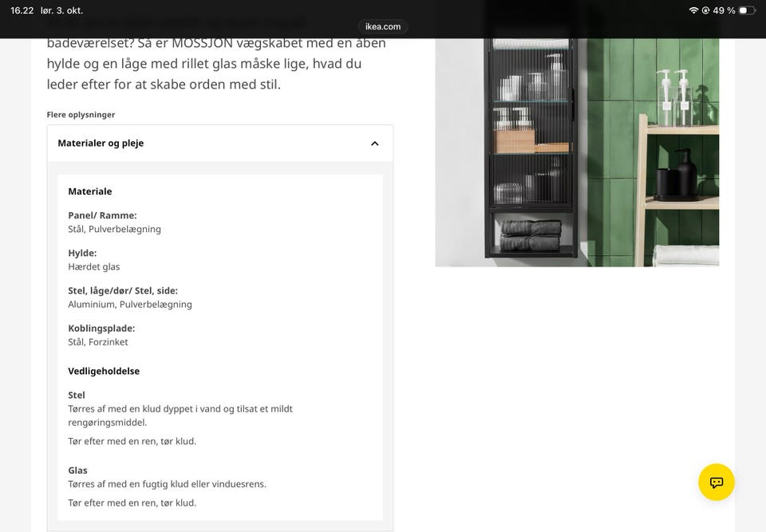The image size is (766, 532).
Task: Click 'Stål, Forzinket' text
Action: pos(98,342)
